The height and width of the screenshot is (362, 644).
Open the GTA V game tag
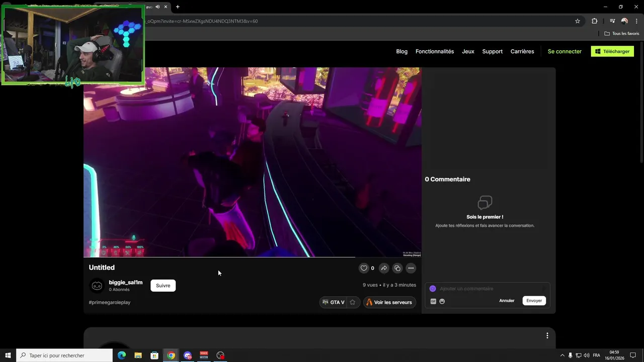point(333,302)
